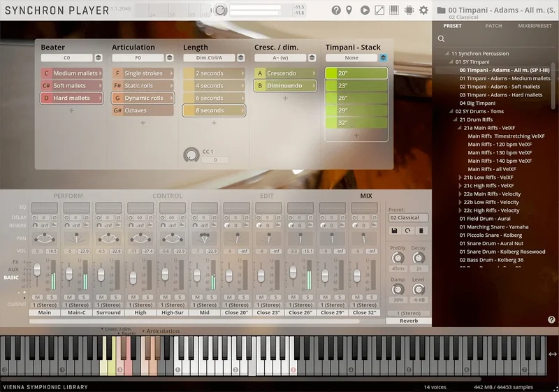This screenshot has height=392, width=559.
Task: Mute the High-Sur channel
Action: point(166,297)
